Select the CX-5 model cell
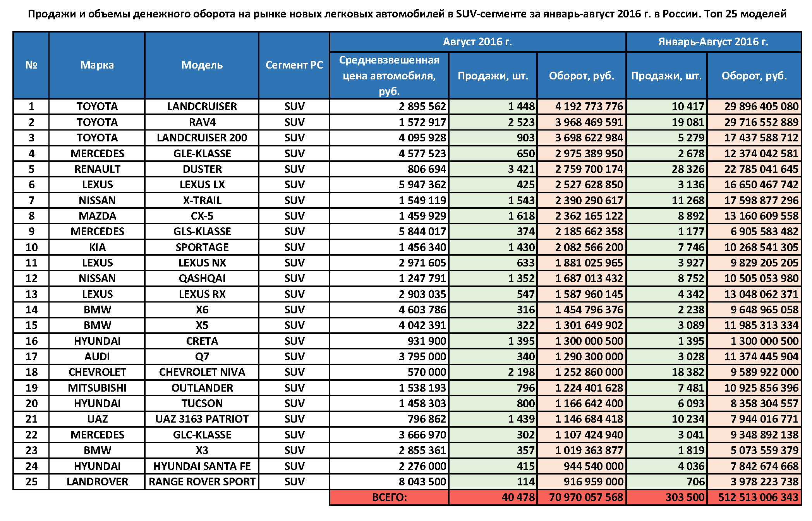The image size is (812, 521). point(202,216)
